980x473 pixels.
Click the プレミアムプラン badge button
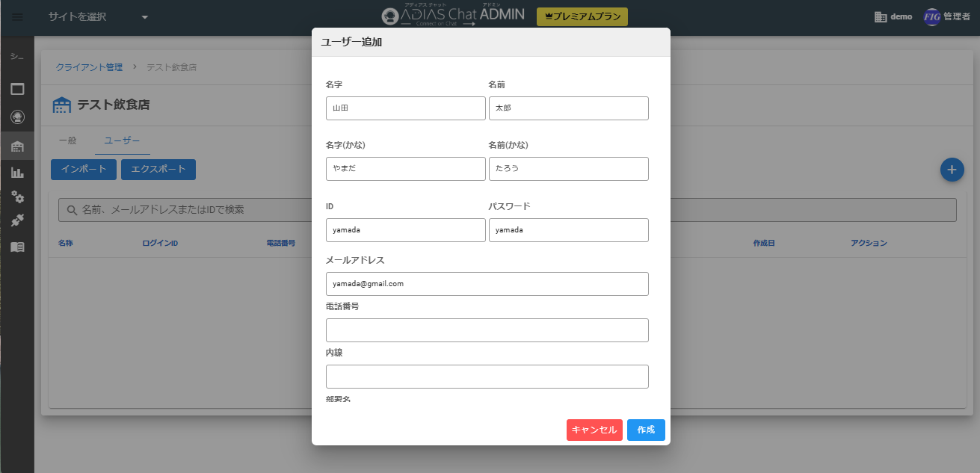click(x=582, y=17)
